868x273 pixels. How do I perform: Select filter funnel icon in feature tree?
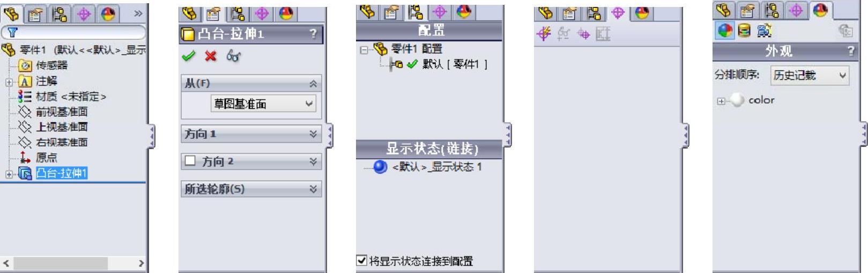pyautogui.click(x=13, y=33)
